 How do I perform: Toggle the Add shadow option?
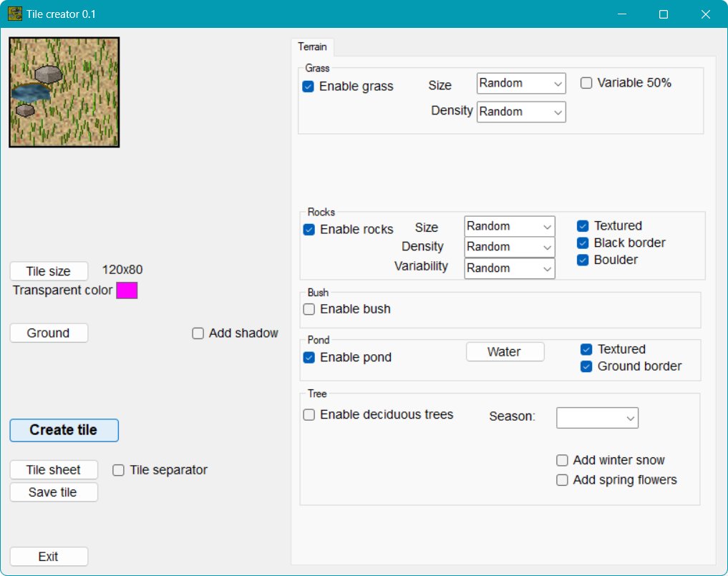[x=198, y=333]
